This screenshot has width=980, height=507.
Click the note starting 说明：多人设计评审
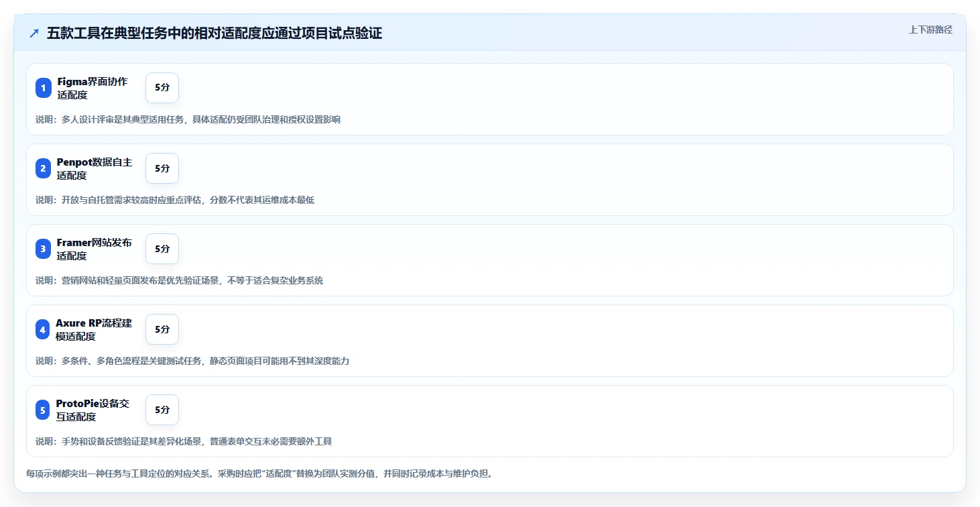click(188, 119)
